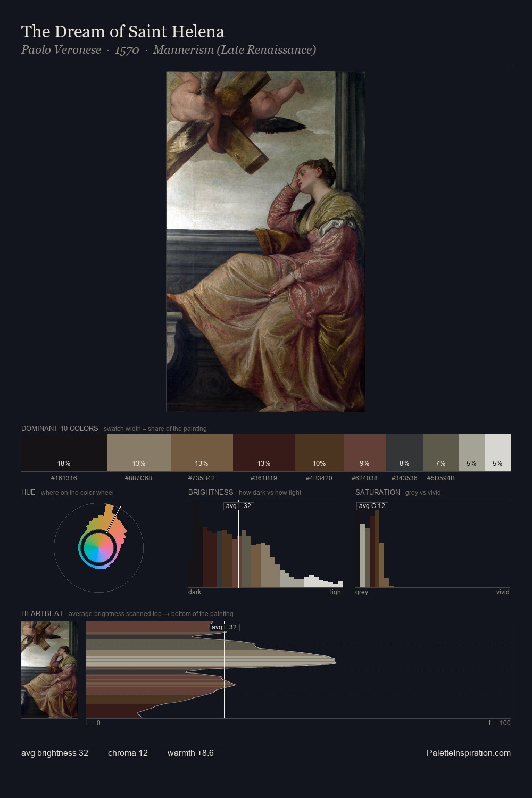This screenshot has width=532, height=798.
Task: Select the 10% swatch above #4B3420
Action: pyautogui.click(x=319, y=453)
